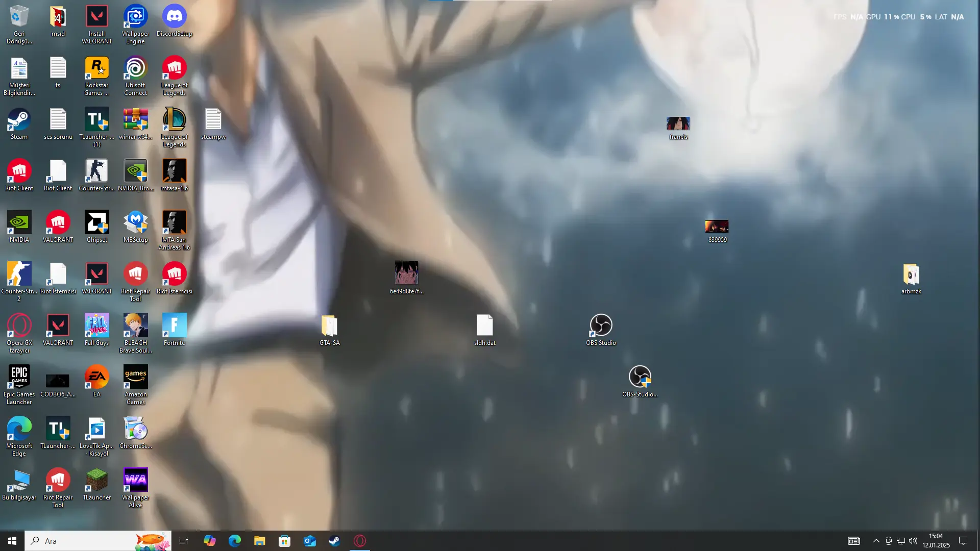The image size is (980, 551).
Task: Select the green NVIDIA shortcut icon
Action: click(19, 227)
